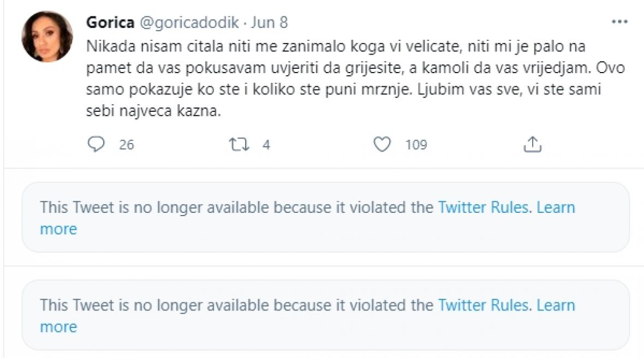Click the reply count 26

coord(127,145)
